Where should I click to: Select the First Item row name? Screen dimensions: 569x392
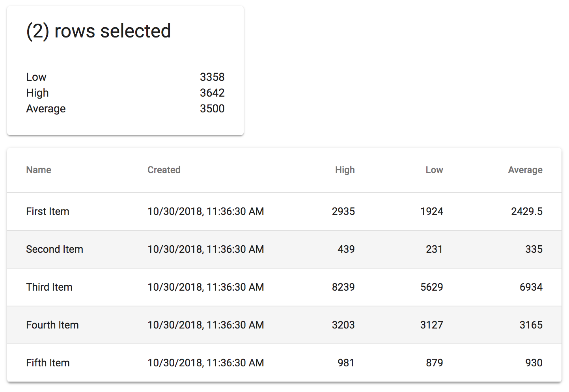48,211
